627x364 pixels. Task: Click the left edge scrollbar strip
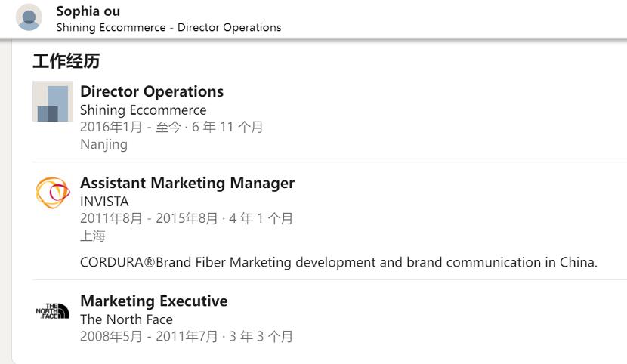click(5, 196)
